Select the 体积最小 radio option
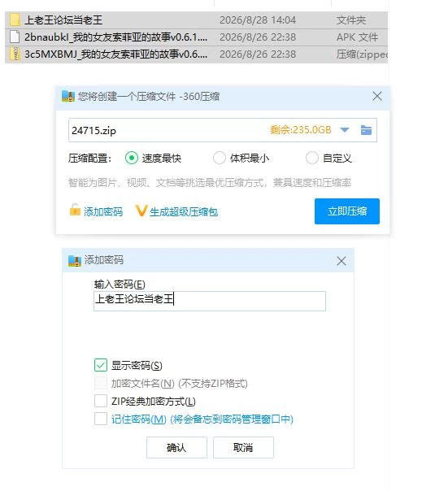Viewport: 448px width, 491px height. (x=220, y=158)
